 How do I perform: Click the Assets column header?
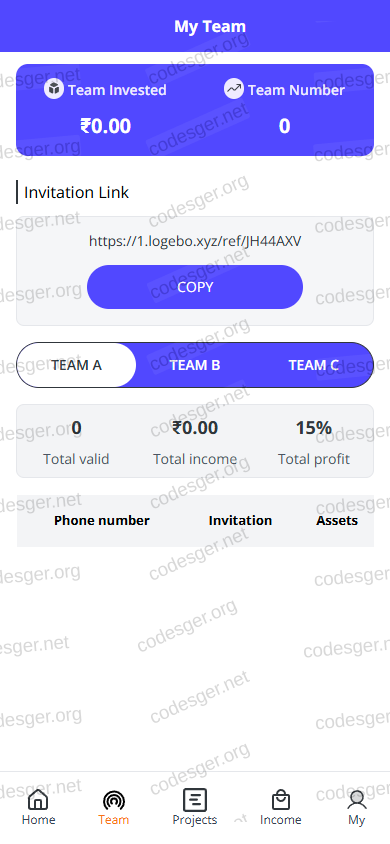point(337,521)
